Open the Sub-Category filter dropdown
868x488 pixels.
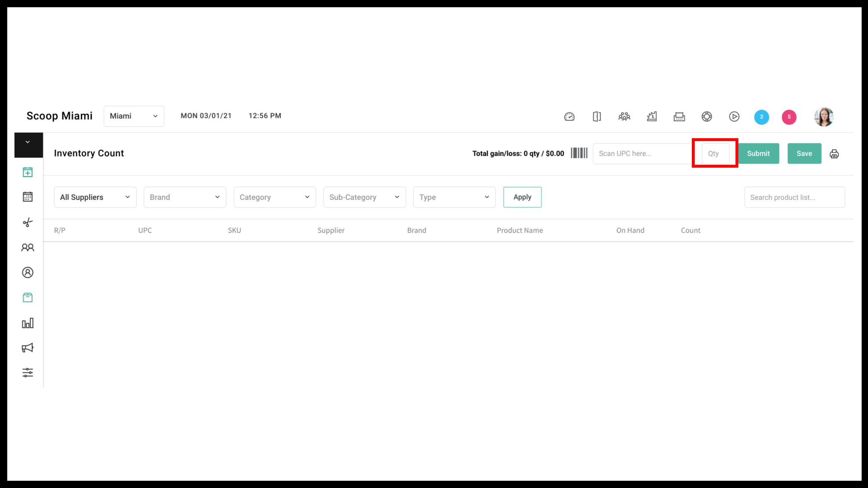365,197
